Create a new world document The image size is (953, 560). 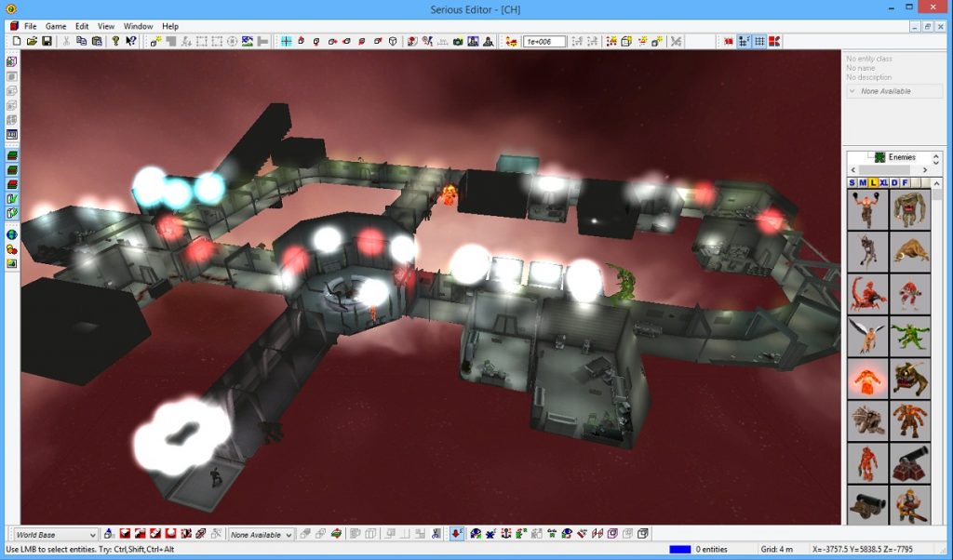(x=17, y=41)
